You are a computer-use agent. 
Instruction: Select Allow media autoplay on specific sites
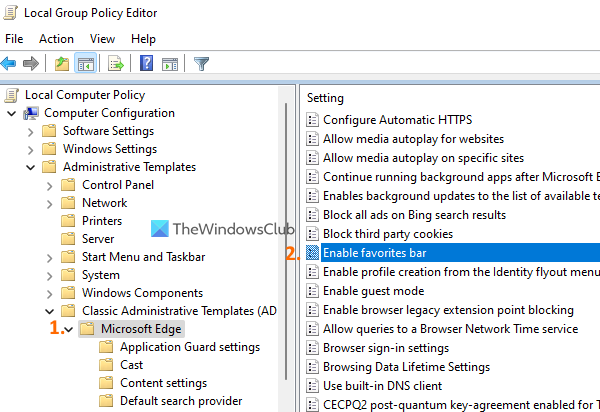(423, 158)
